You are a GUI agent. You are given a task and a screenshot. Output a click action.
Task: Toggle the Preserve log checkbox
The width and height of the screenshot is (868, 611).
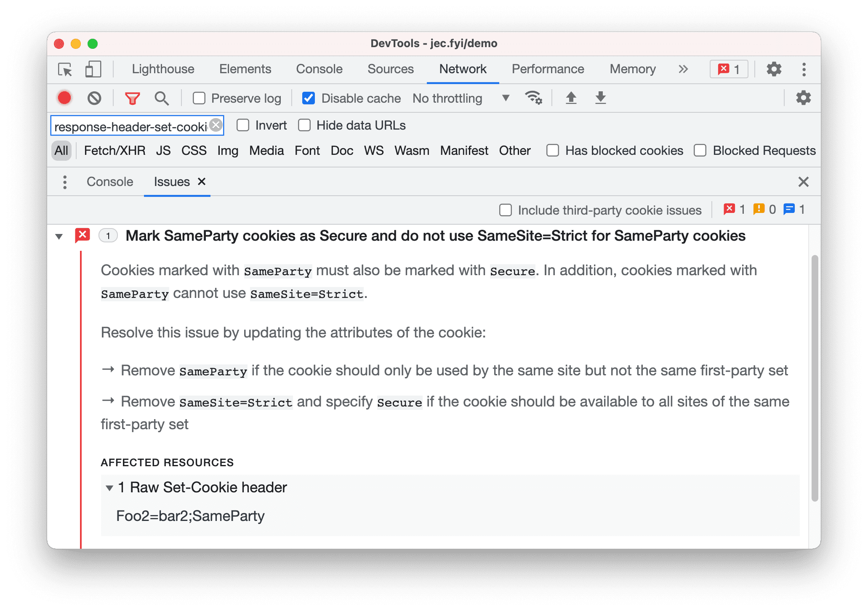198,98
